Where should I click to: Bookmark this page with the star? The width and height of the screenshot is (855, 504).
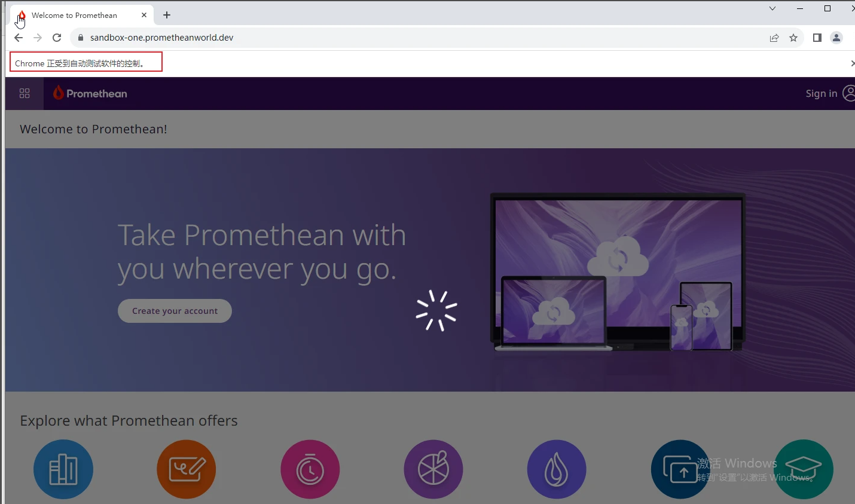[x=793, y=38]
